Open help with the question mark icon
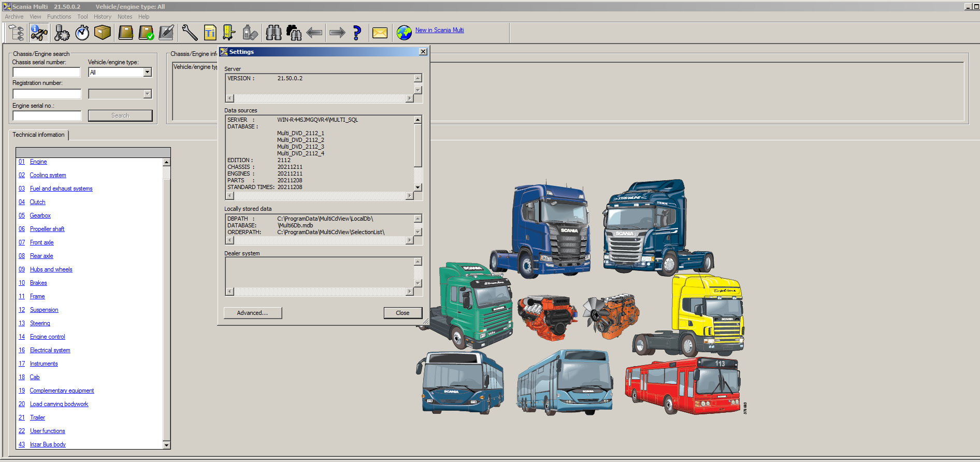The height and width of the screenshot is (462, 980). [x=357, y=33]
